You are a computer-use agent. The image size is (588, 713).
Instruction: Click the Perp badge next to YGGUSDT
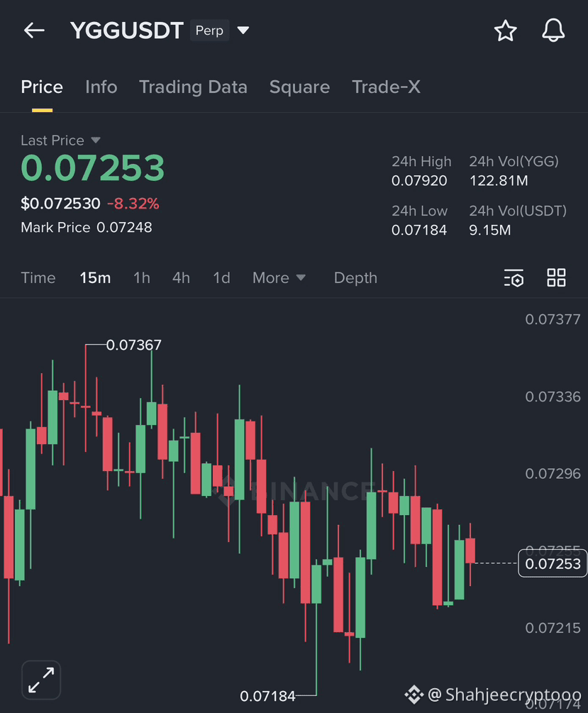click(x=209, y=31)
